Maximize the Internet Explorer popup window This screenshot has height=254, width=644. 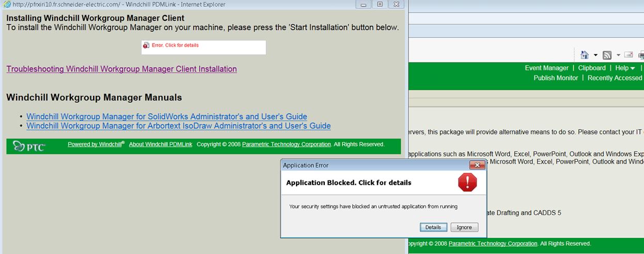[380, 4]
